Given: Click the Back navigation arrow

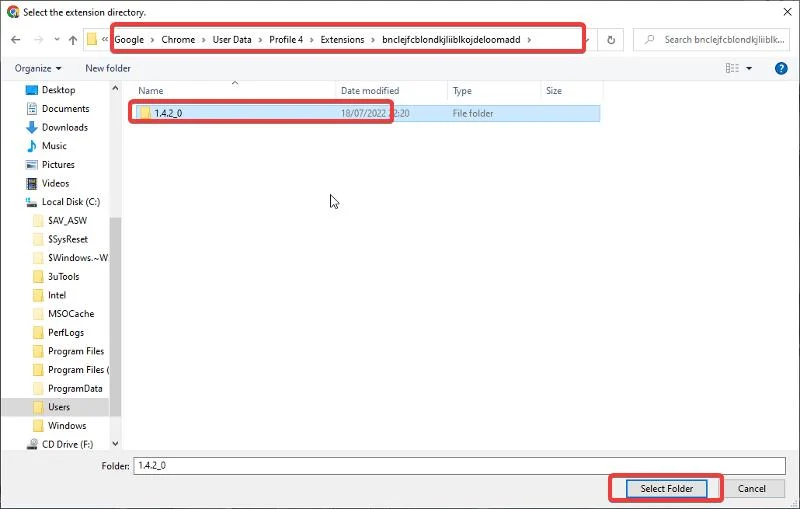Looking at the screenshot, I should 16,40.
